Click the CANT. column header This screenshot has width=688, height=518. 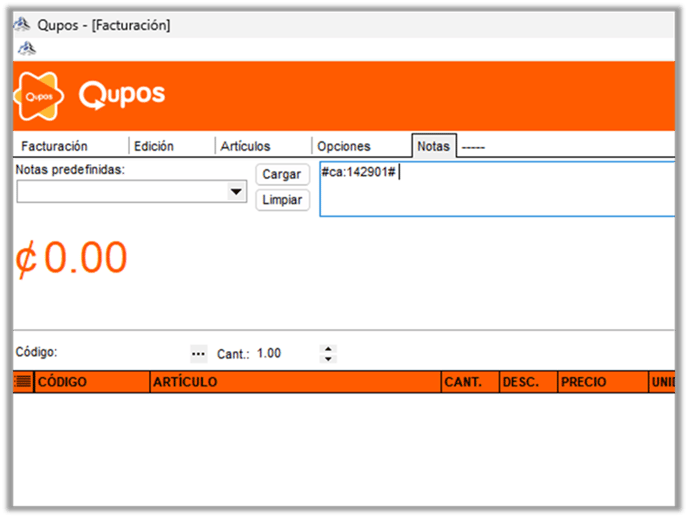click(x=470, y=382)
